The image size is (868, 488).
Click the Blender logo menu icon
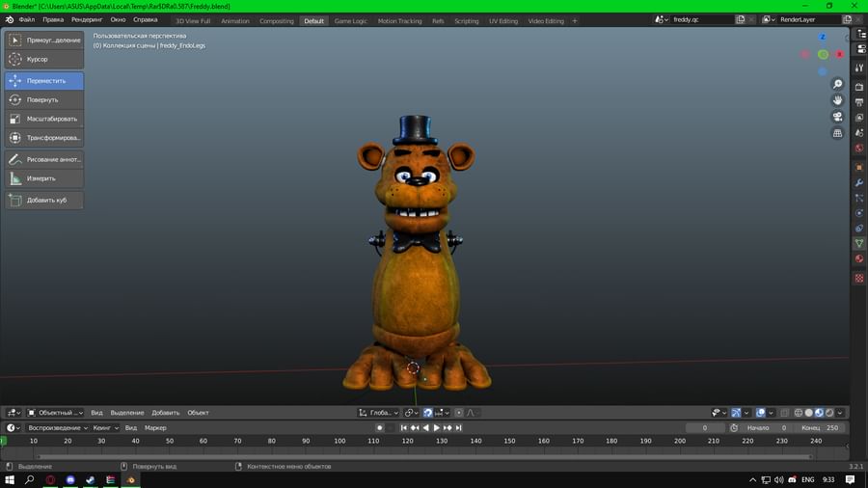[x=10, y=19]
